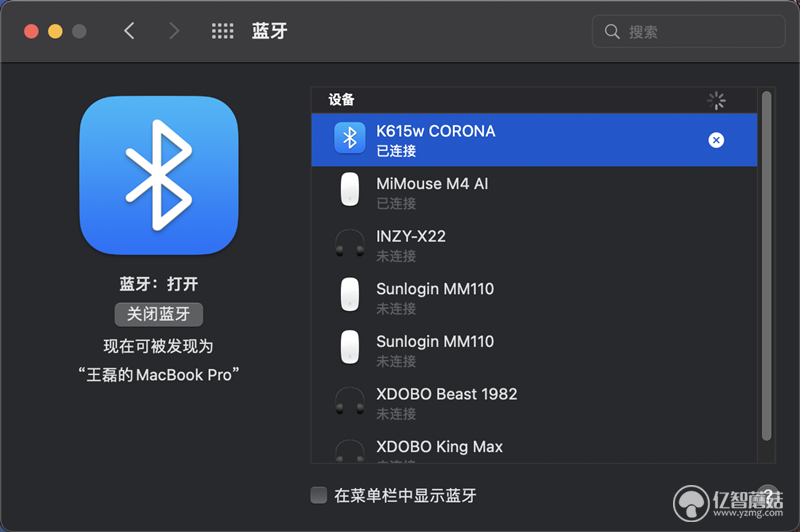Close the window with the red button
This screenshot has width=800, height=532.
tap(32, 32)
